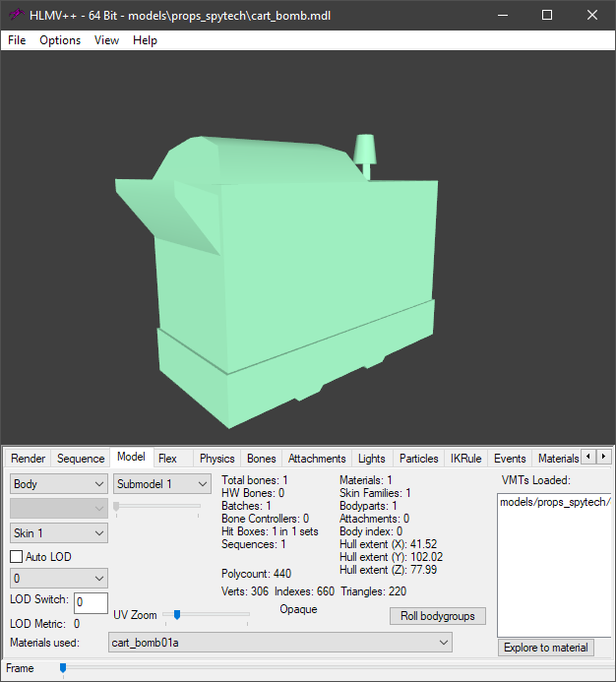Select the models/props_spytech VMT entry
This screenshot has width=616, height=682.
pyautogui.click(x=555, y=502)
